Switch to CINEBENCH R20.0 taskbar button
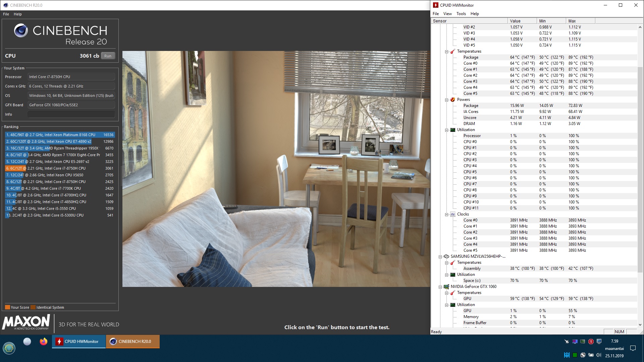This screenshot has height=362, width=644. [133, 342]
